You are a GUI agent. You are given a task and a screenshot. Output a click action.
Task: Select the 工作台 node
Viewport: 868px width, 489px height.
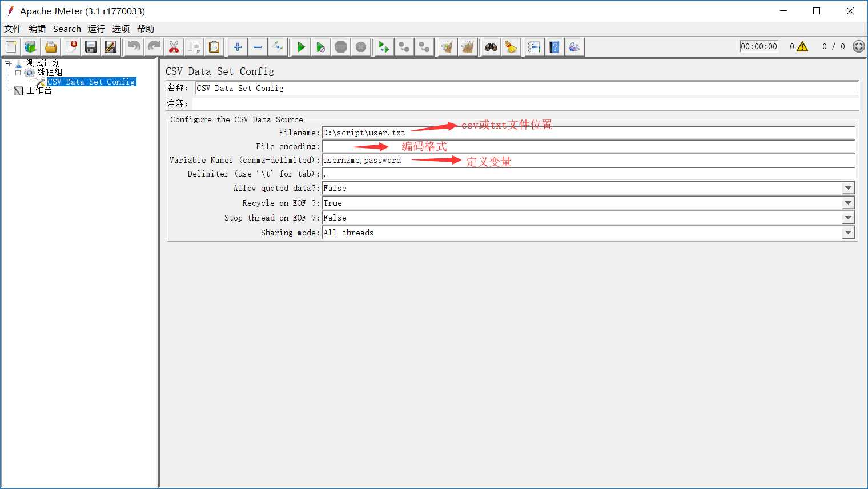[x=39, y=91]
